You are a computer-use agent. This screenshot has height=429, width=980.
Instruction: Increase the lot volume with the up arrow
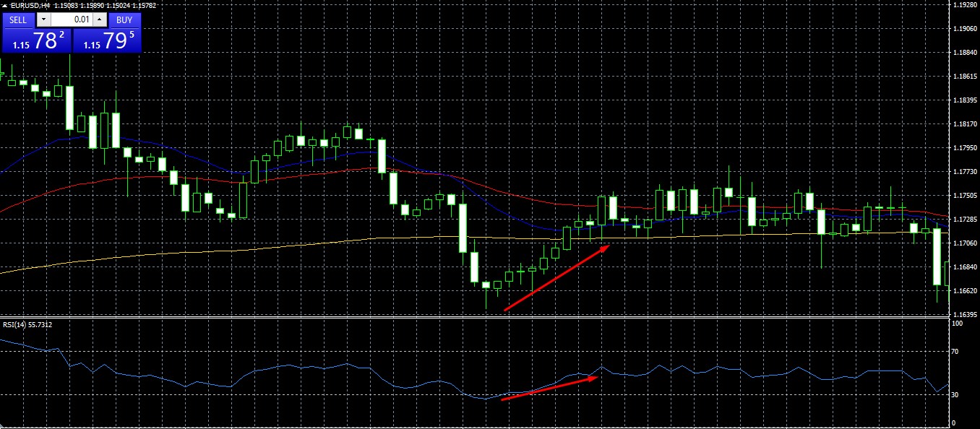pyautogui.click(x=100, y=20)
